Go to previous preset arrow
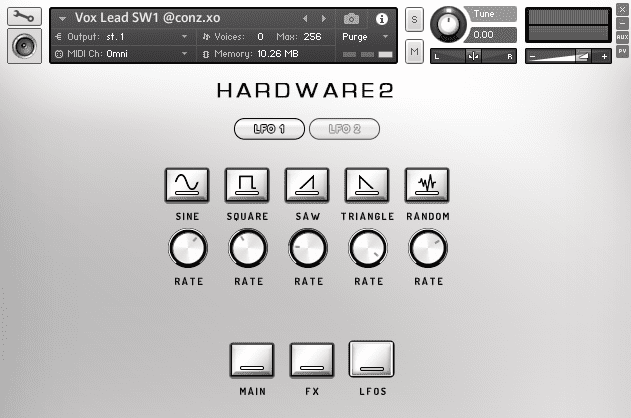The image size is (631, 418). [x=305, y=19]
